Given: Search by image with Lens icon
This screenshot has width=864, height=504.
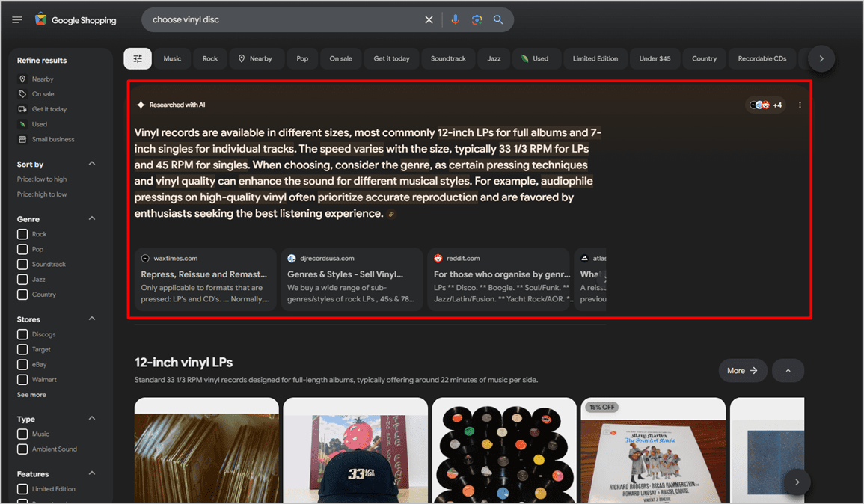Looking at the screenshot, I should tap(477, 20).
